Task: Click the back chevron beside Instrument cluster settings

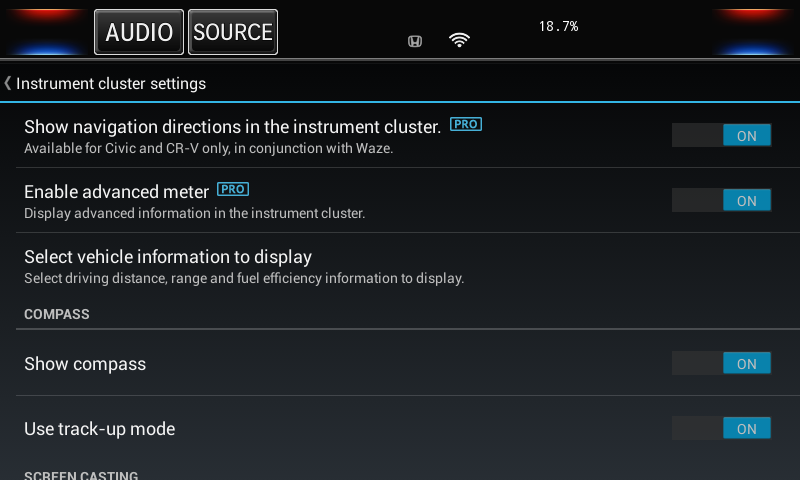Action: [8, 83]
